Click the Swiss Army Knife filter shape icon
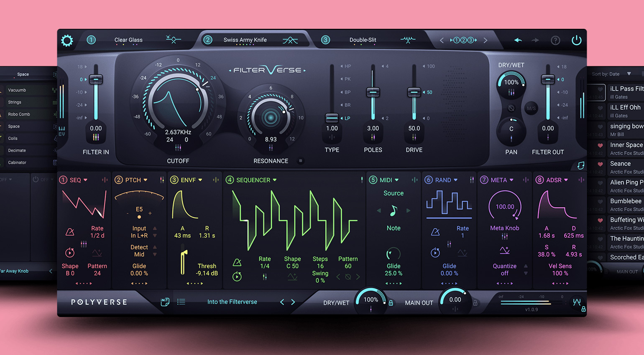The width and height of the screenshot is (644, 355). point(290,40)
